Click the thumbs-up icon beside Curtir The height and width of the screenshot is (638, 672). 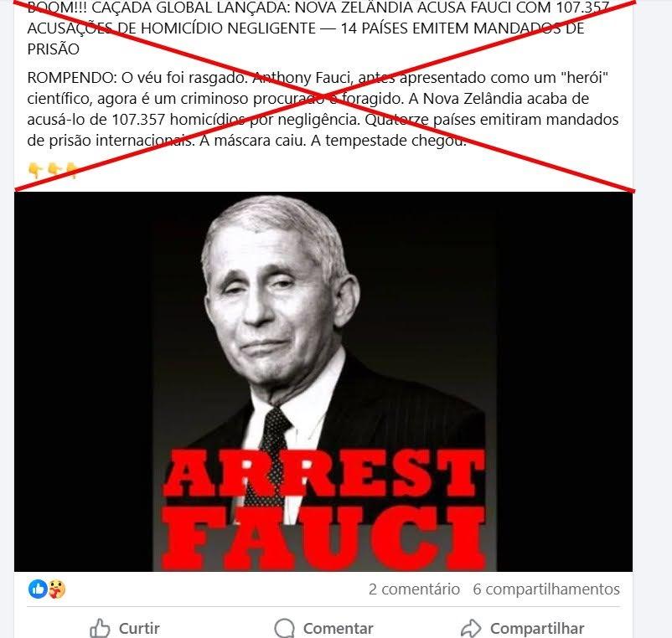click(100, 628)
